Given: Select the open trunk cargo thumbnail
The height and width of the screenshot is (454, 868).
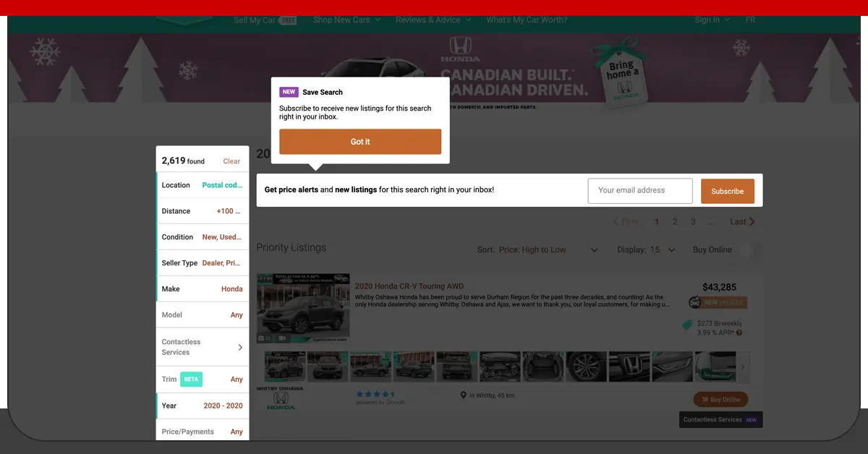Looking at the screenshot, I should tap(542, 367).
